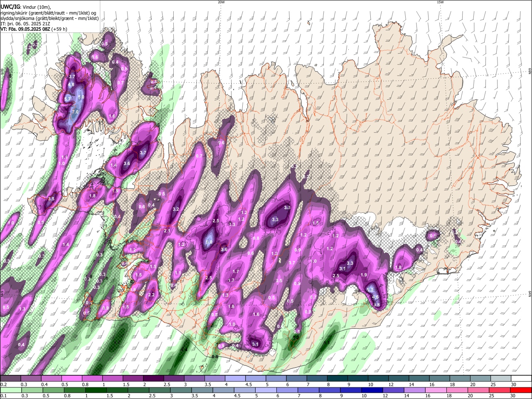
Task: Click the '3.2' precipitation value on the map
Action: [176, 209]
